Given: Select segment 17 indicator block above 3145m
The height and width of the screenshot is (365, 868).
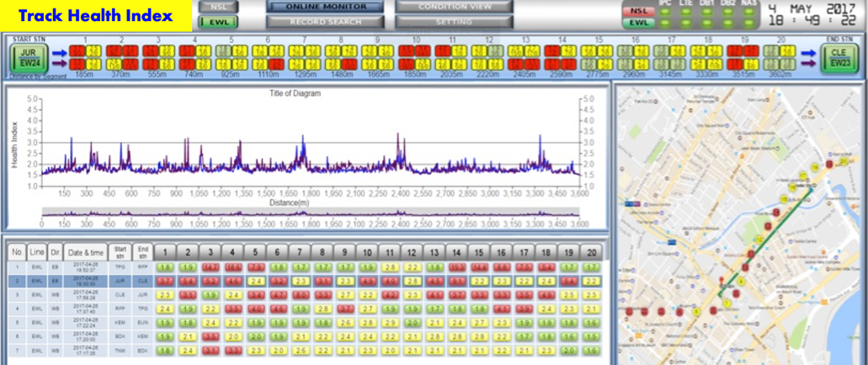Looking at the screenshot, I should tap(671, 57).
